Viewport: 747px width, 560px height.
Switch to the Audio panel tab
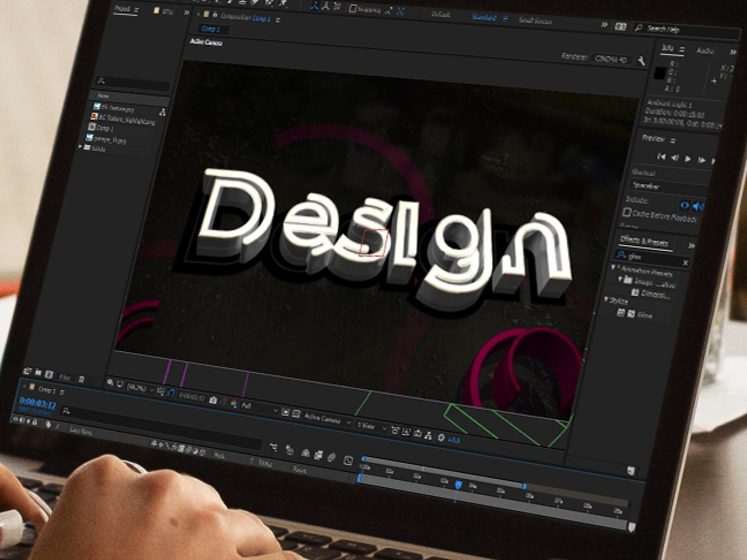[x=705, y=51]
